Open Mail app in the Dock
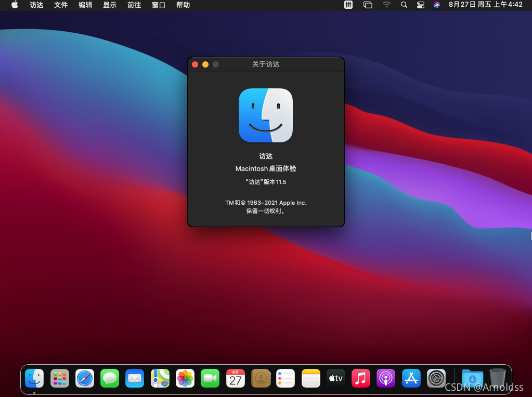Screen dimensions: 532x397 [135, 378]
